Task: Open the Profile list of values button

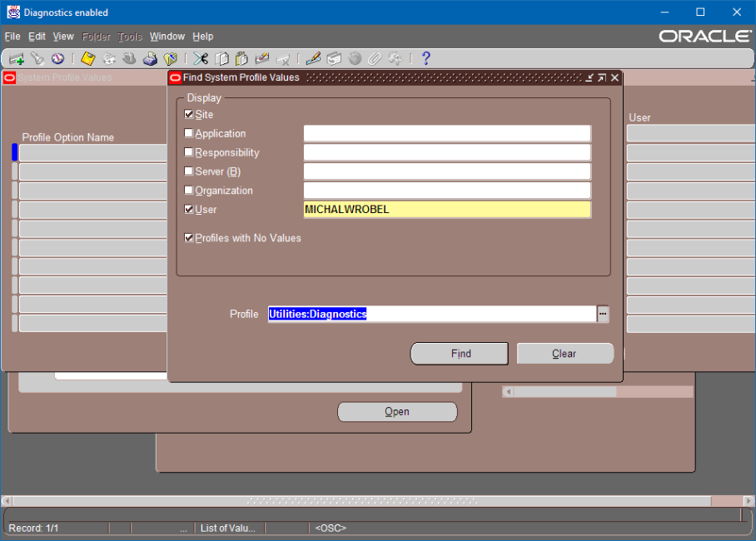Action: (603, 314)
